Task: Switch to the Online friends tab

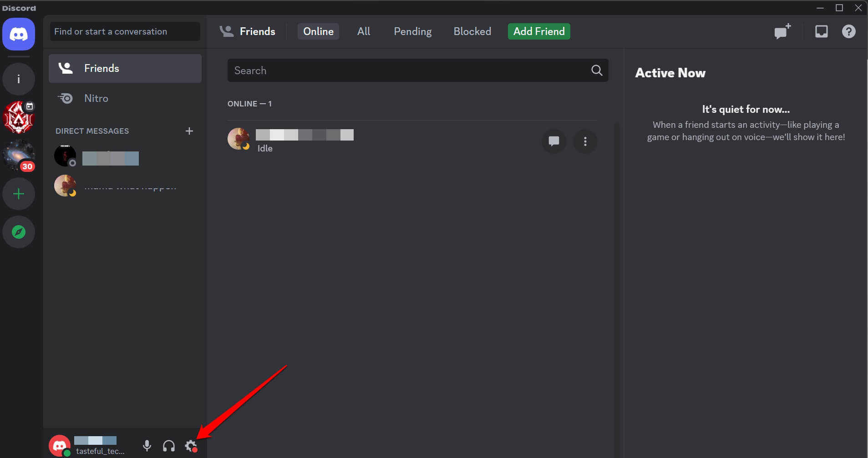Action: tap(318, 31)
